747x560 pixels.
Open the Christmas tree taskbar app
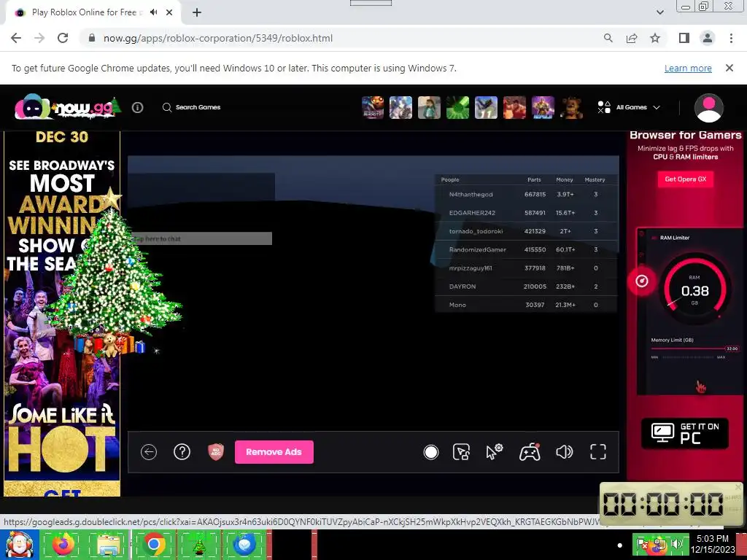pos(198,544)
